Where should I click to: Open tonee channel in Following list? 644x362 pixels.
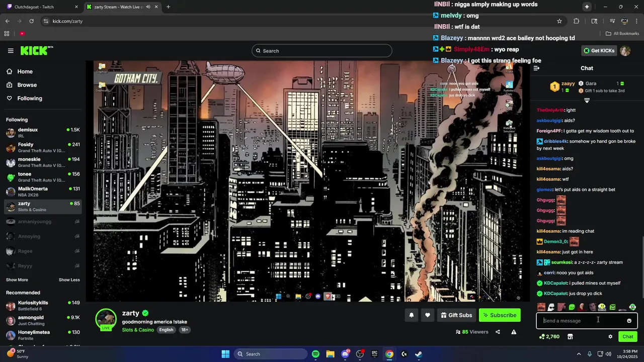[43, 177]
